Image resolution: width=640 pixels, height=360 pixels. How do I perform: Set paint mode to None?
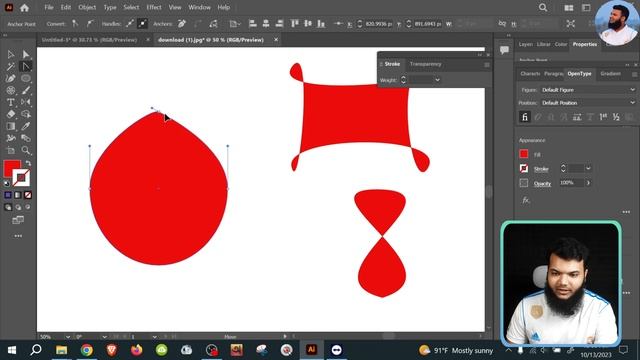[x=27, y=195]
